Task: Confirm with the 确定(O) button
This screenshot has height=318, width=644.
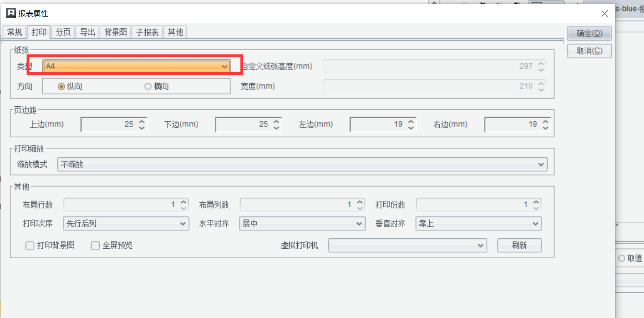Action: [x=589, y=34]
